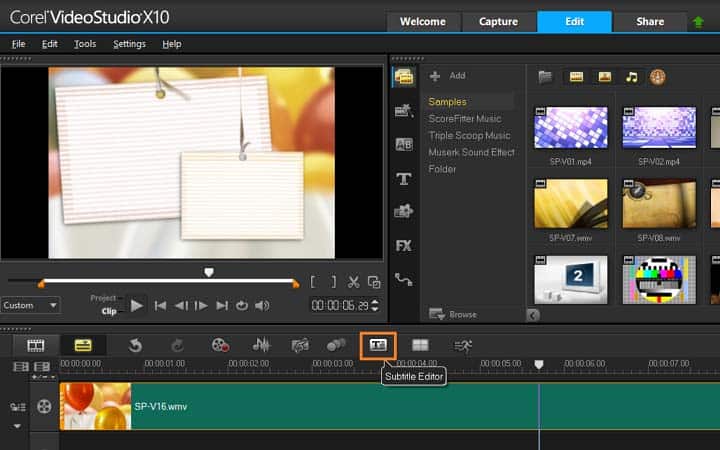Switch to the Welcome tab
This screenshot has height=450, width=720.
[423, 22]
